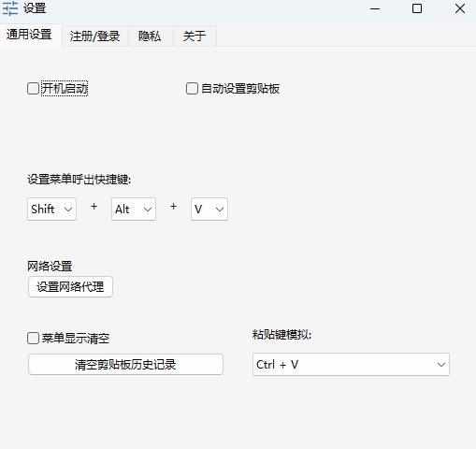Switch to the 通用设置 tab

29,35
